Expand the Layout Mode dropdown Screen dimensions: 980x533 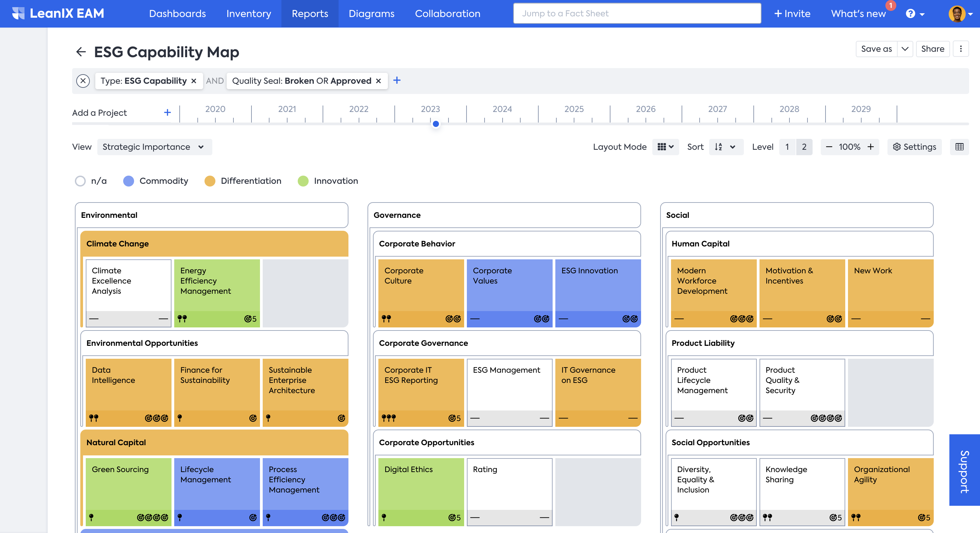pos(665,147)
